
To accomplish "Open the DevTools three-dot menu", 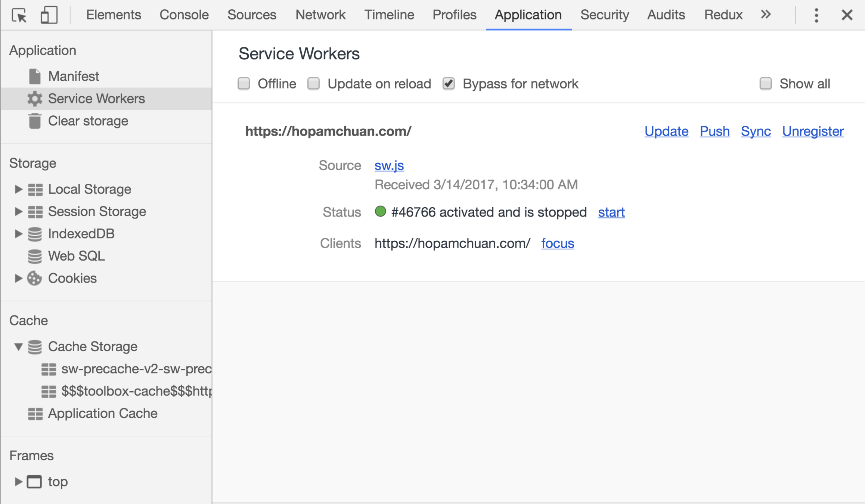I will tap(816, 15).
